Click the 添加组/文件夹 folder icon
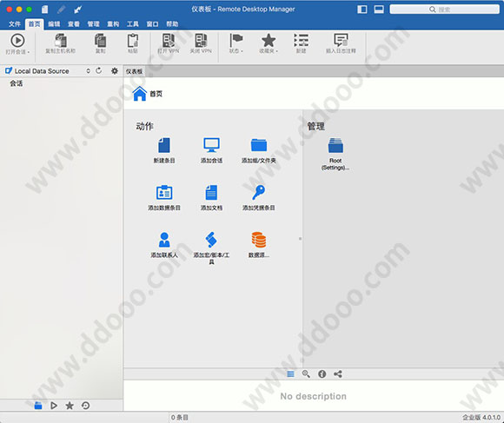Viewport: 504px width, 423px height. (x=259, y=145)
